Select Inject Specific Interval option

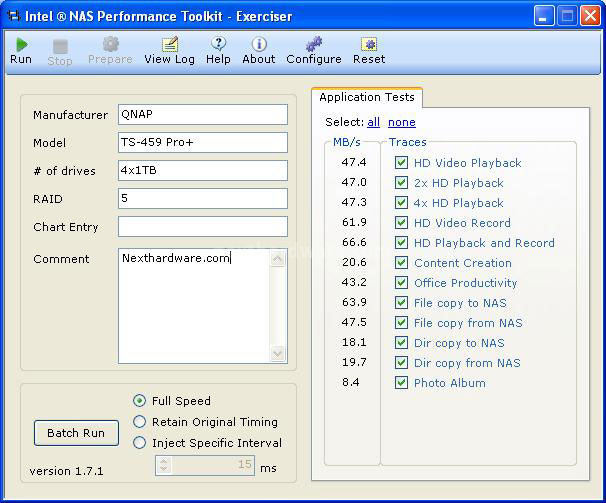pos(140,443)
